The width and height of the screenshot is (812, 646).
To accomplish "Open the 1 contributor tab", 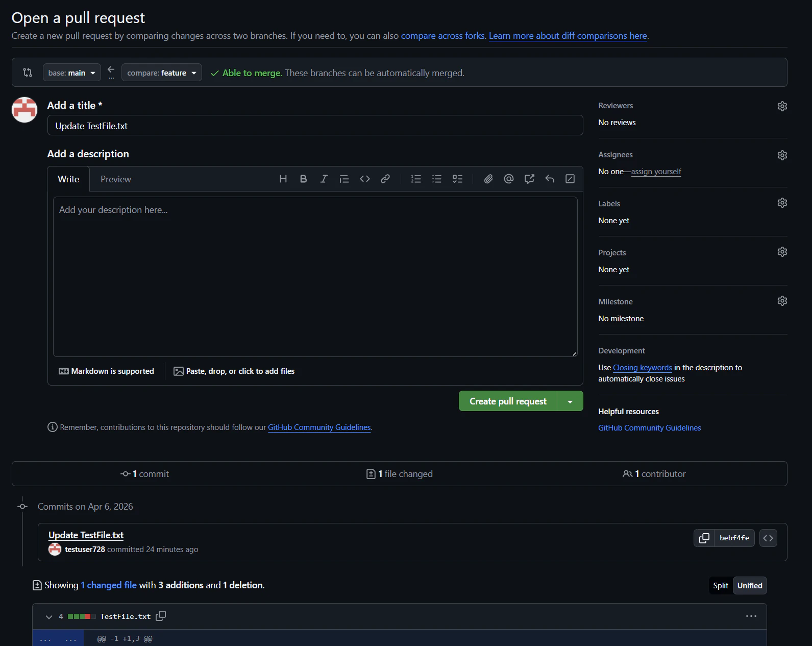I will 654,474.
